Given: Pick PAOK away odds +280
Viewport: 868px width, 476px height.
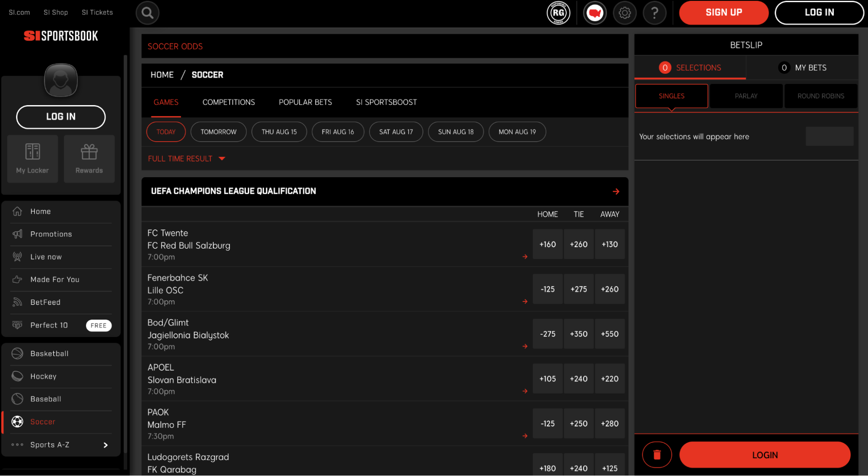Looking at the screenshot, I should click(610, 423).
